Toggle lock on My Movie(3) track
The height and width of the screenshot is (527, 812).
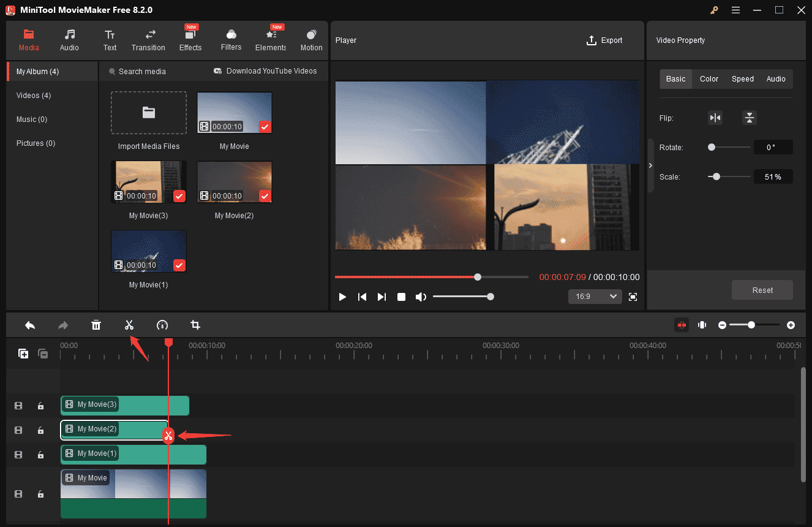pos(40,406)
